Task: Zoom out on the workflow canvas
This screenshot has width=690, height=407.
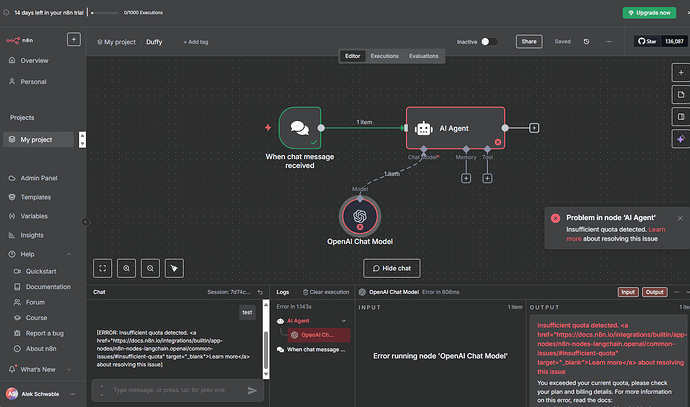Action: point(150,268)
